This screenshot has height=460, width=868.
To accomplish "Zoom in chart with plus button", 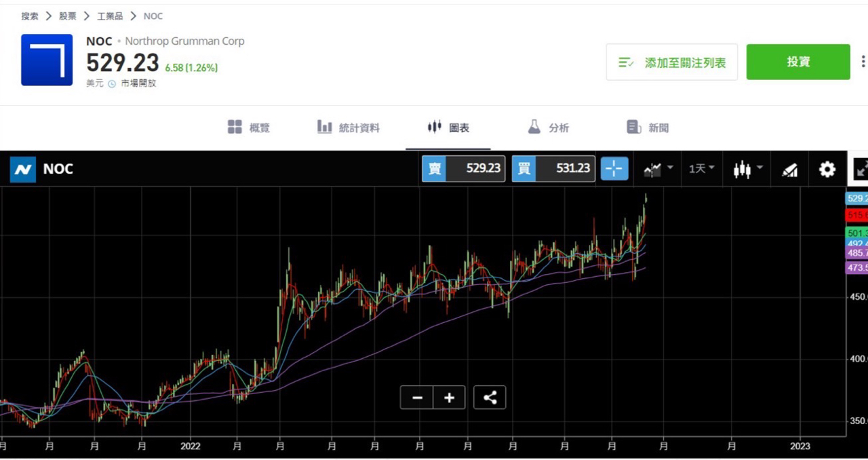I will pyautogui.click(x=449, y=398).
